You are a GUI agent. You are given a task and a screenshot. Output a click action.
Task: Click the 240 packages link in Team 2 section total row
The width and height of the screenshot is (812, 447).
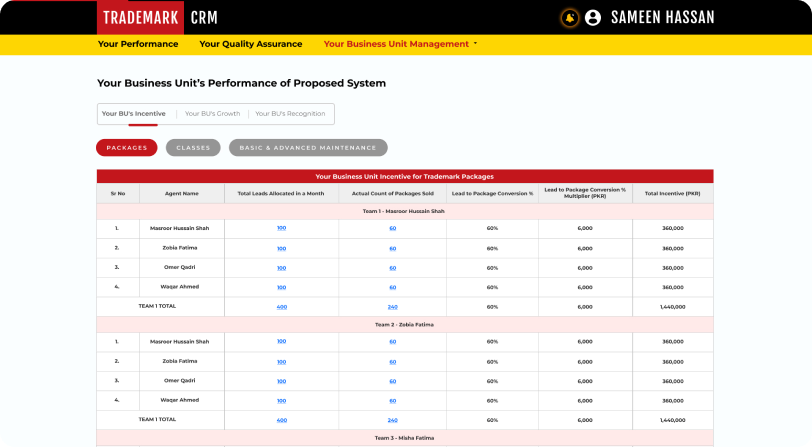(393, 420)
